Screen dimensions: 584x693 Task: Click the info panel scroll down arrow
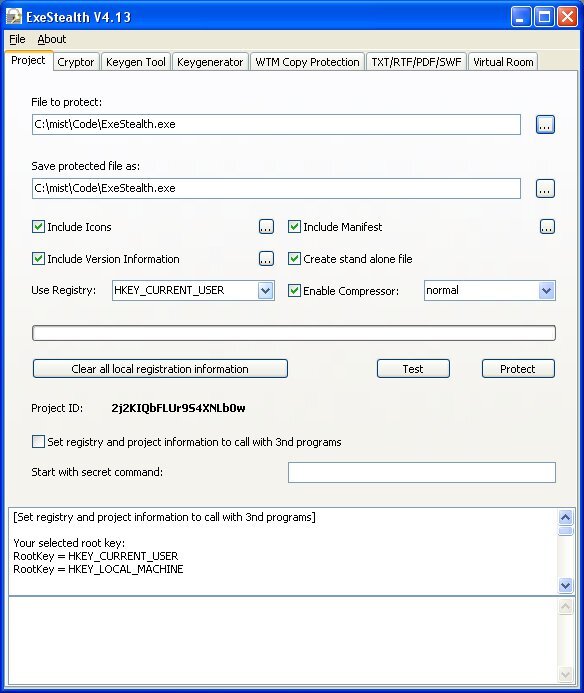tap(565, 586)
